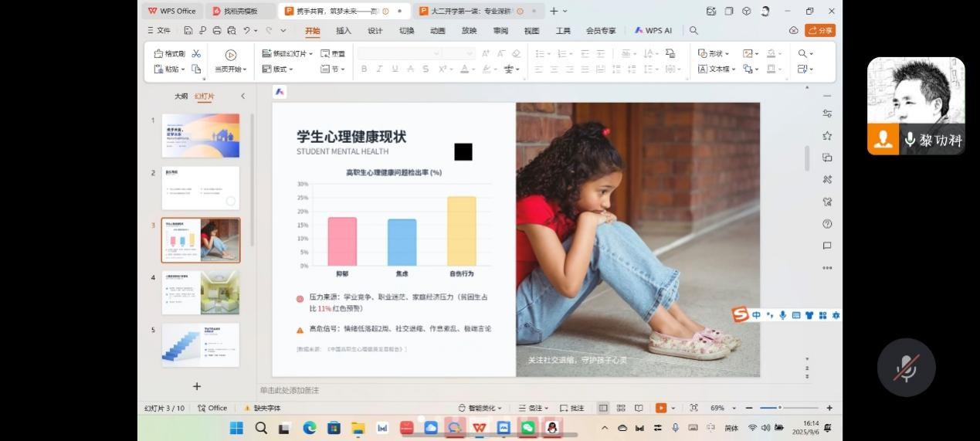This screenshot has width=980, height=441.
Task: Expand the New Slide (新建幻灯片) dropdown
Action: point(310,54)
